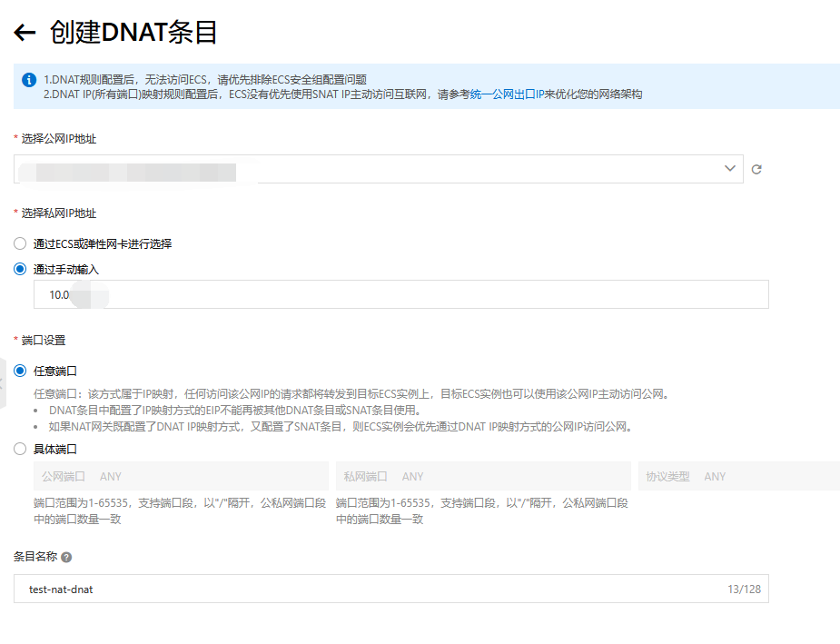Click the 13/128 character counter
Image resolution: width=840 pixels, height=644 pixels.
click(x=744, y=590)
